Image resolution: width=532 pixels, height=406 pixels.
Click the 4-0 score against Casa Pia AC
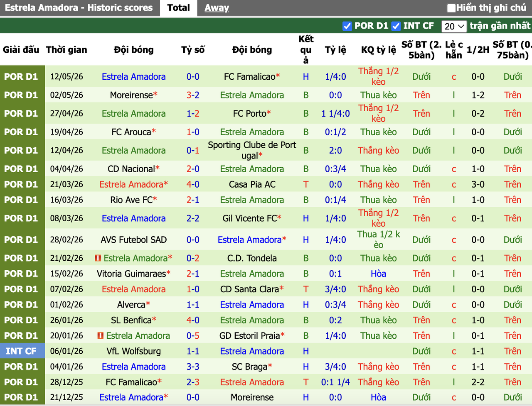tap(193, 184)
